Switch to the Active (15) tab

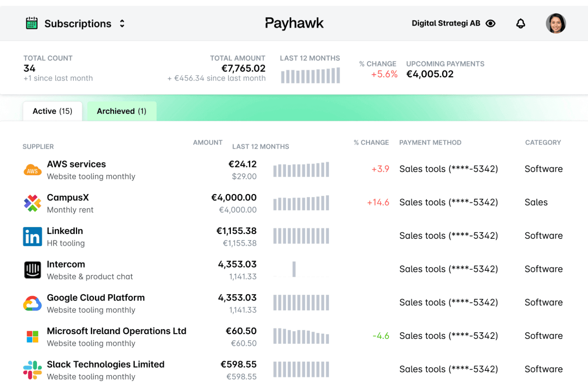(52, 111)
